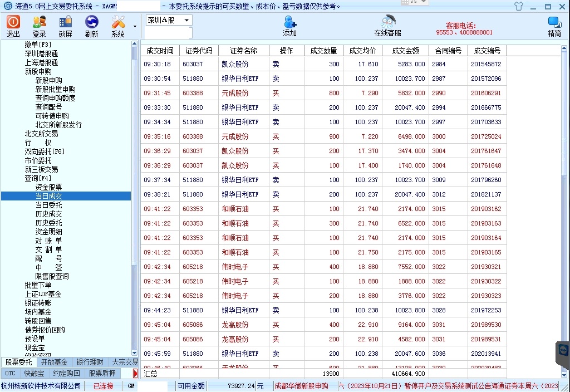Image resolution: width=570 pixels, height=392 pixels.
Task: Open 在线客服 online customer service
Action: (x=387, y=26)
